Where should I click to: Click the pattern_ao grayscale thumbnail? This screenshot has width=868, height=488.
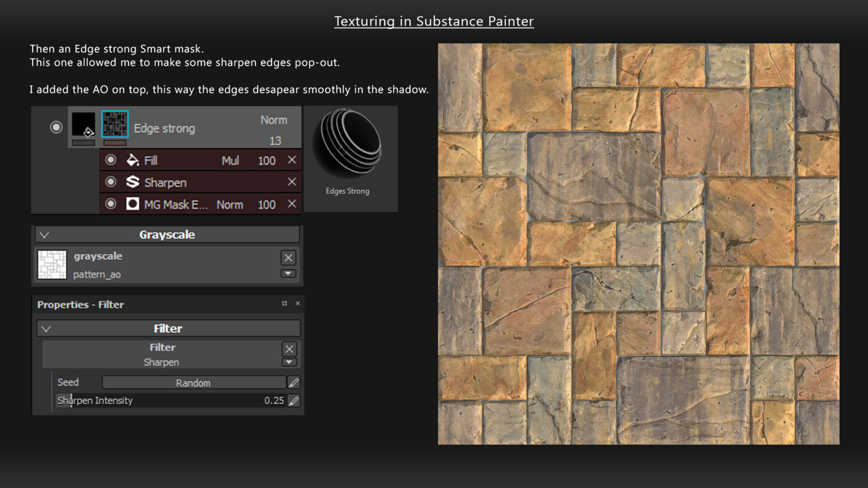click(52, 265)
